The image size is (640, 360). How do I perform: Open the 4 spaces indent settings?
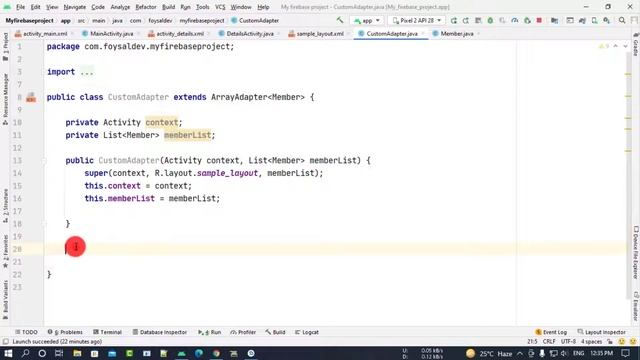click(591, 342)
